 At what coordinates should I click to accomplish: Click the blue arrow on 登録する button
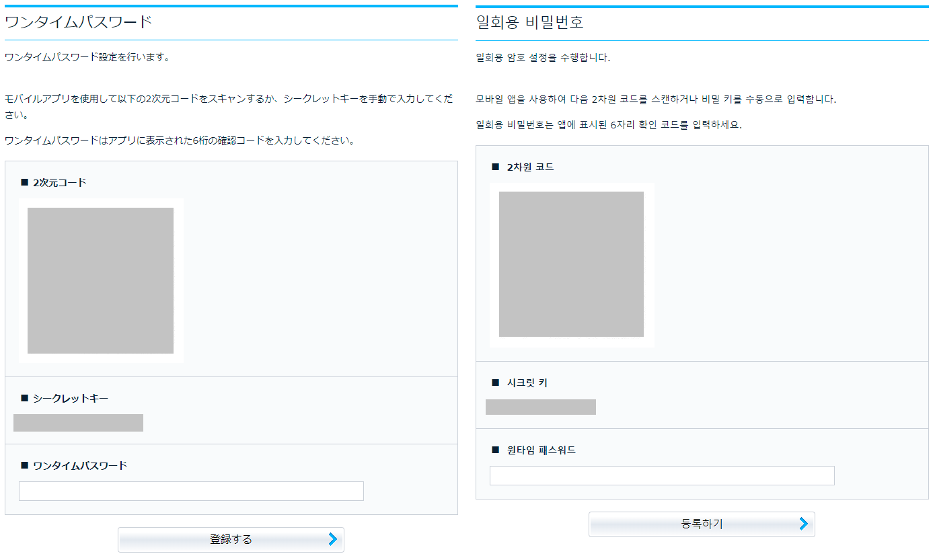[332, 539]
